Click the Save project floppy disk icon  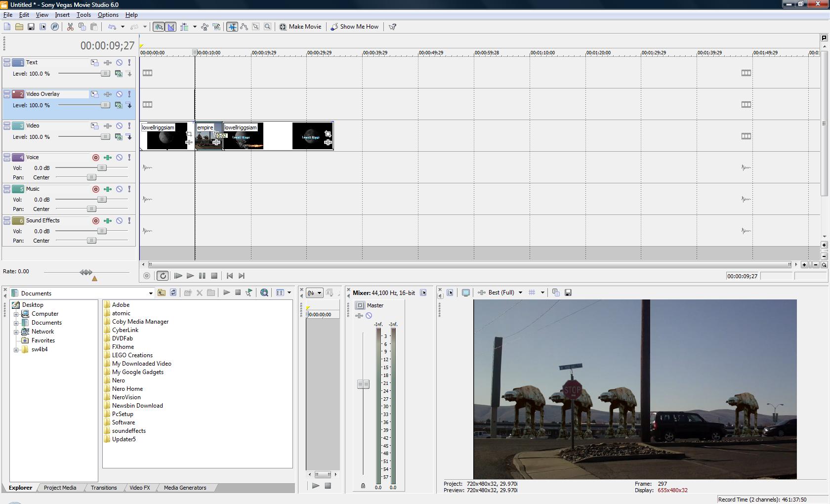31,27
